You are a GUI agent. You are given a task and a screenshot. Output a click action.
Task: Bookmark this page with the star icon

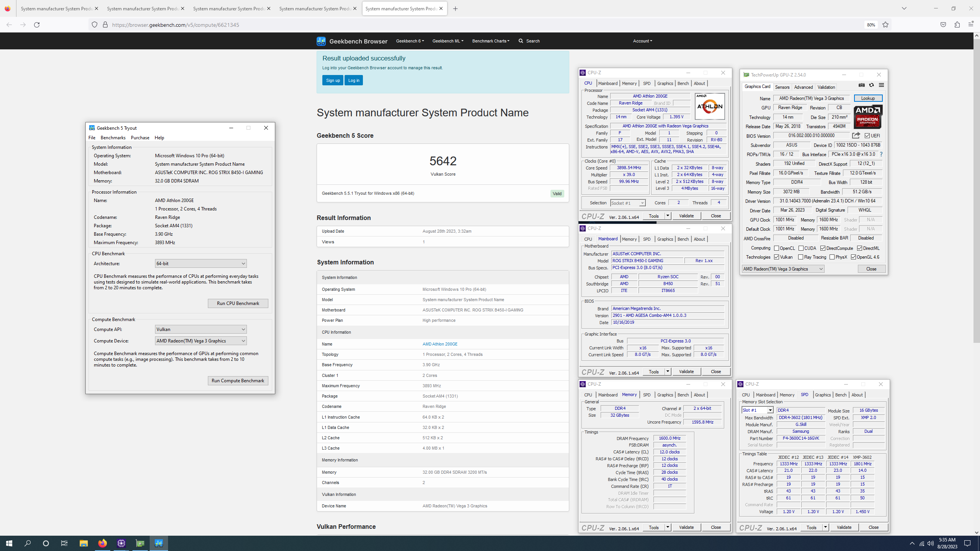click(x=885, y=25)
